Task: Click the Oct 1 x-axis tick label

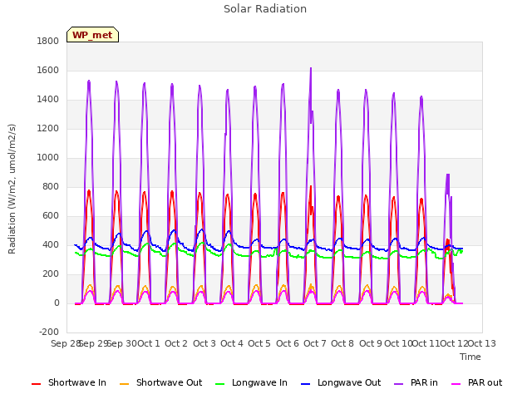Action: pyautogui.click(x=149, y=343)
